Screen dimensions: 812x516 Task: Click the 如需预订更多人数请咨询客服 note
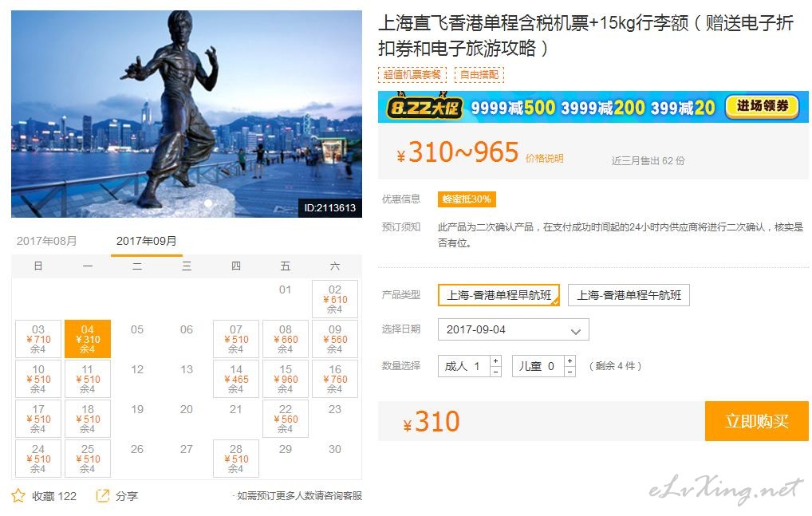(299, 496)
